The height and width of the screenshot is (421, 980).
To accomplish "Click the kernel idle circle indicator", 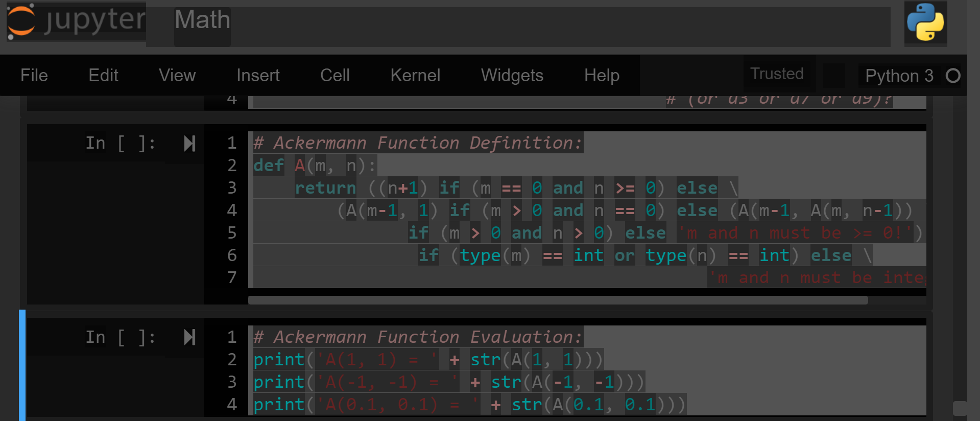I will [x=952, y=76].
